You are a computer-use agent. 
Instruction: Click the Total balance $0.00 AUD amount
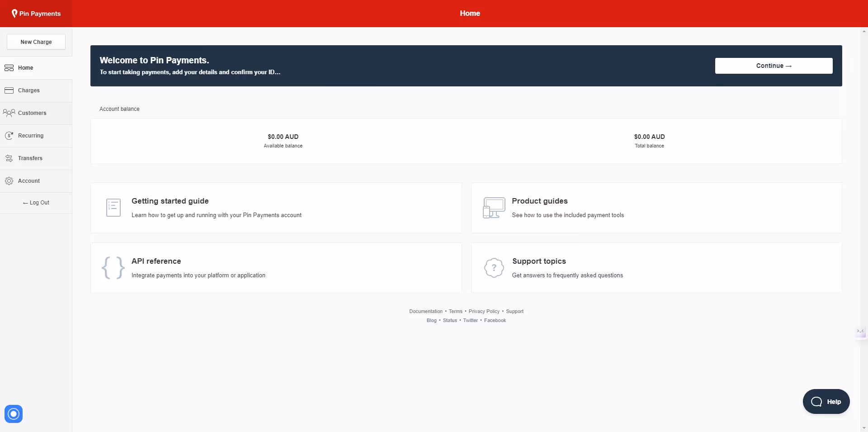(650, 137)
